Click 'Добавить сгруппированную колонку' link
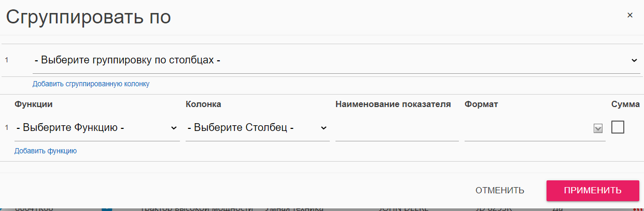The height and width of the screenshot is (211, 644). [x=91, y=84]
